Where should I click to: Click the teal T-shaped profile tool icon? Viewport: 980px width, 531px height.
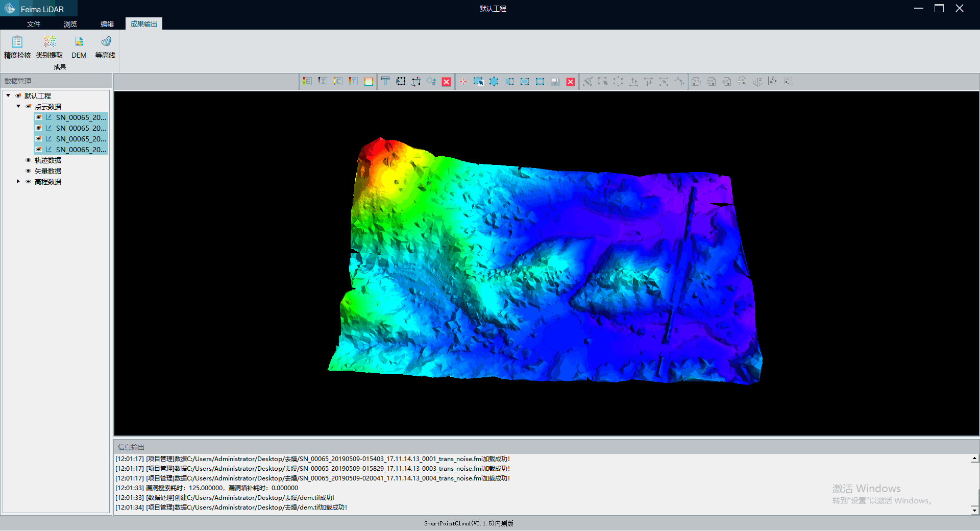pos(385,81)
